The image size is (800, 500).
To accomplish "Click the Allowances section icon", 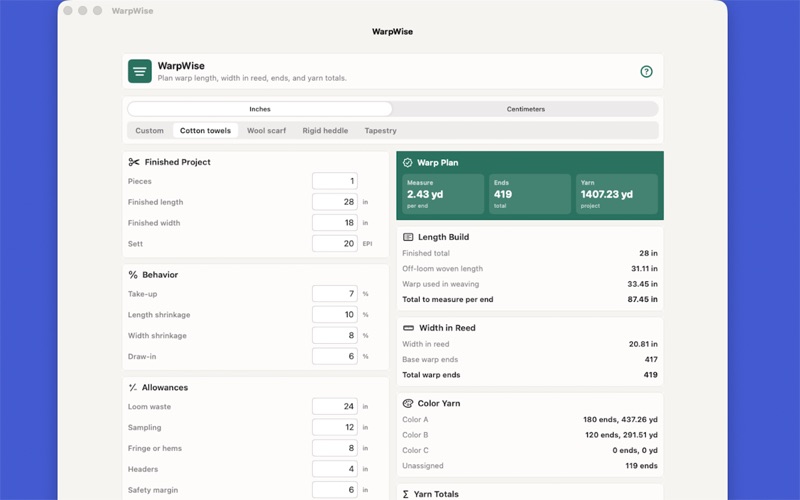I will click(x=133, y=388).
